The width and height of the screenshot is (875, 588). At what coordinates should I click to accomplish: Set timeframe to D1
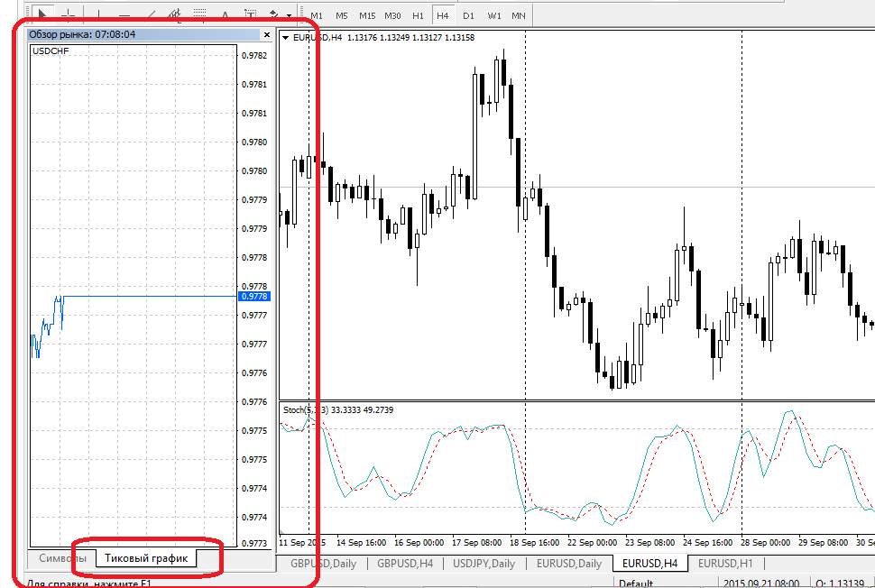click(468, 15)
